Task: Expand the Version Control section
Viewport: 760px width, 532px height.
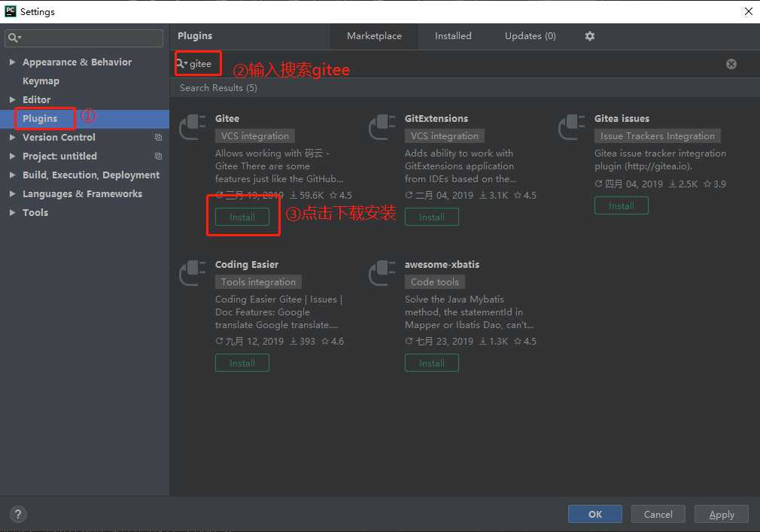Action: [12, 138]
